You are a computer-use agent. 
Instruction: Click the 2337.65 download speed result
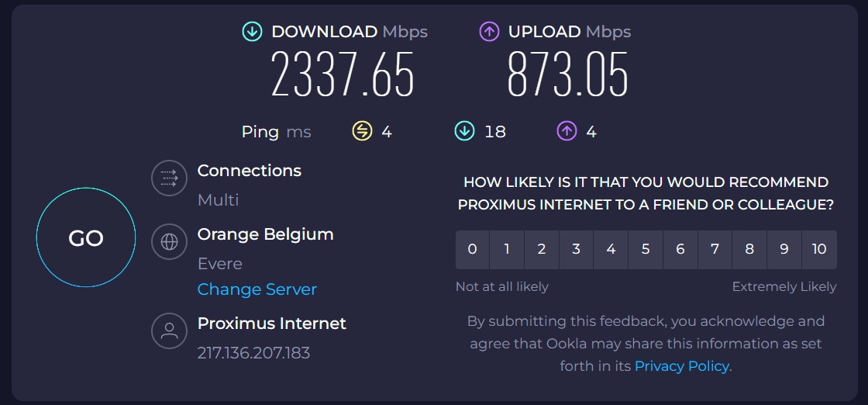pyautogui.click(x=343, y=74)
